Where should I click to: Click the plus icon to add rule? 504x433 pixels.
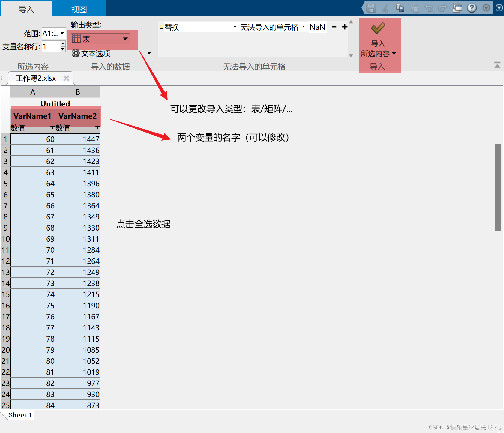[x=344, y=27]
